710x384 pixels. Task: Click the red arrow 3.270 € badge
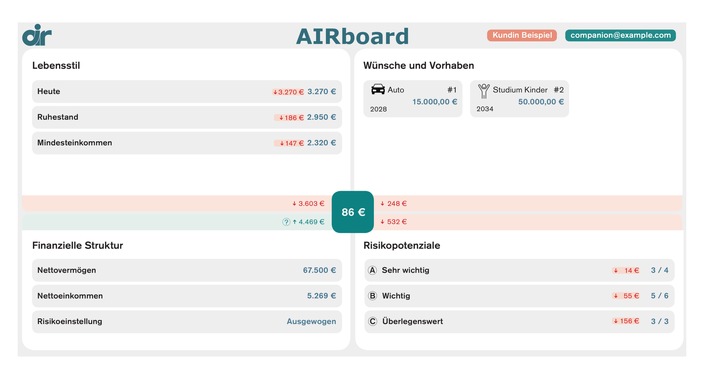point(288,92)
